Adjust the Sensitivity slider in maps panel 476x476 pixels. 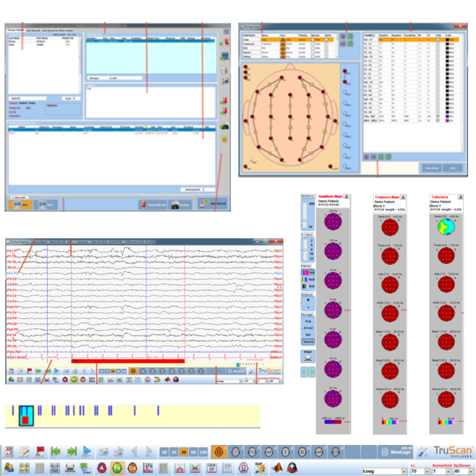tap(304, 219)
